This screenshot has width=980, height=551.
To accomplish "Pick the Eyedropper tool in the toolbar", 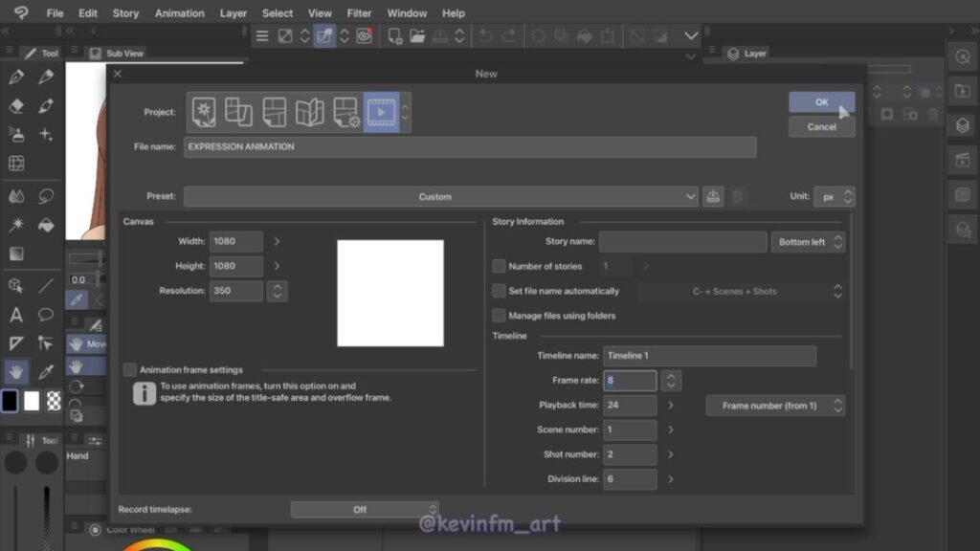I will pos(45,371).
